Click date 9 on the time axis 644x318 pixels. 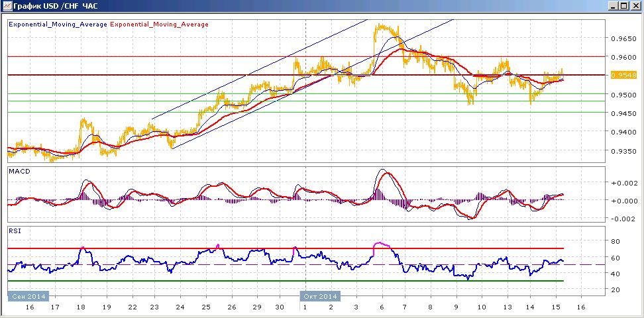point(456,307)
